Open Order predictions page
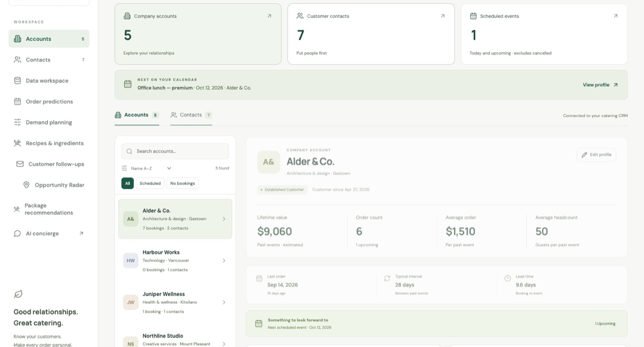This screenshot has height=347, width=644. coord(49,101)
